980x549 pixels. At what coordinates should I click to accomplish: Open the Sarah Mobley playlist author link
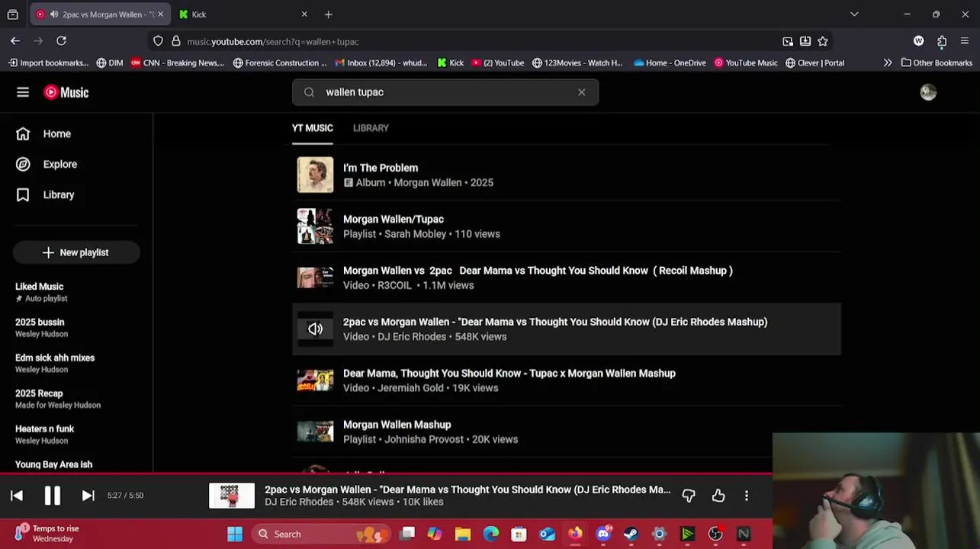(x=415, y=234)
